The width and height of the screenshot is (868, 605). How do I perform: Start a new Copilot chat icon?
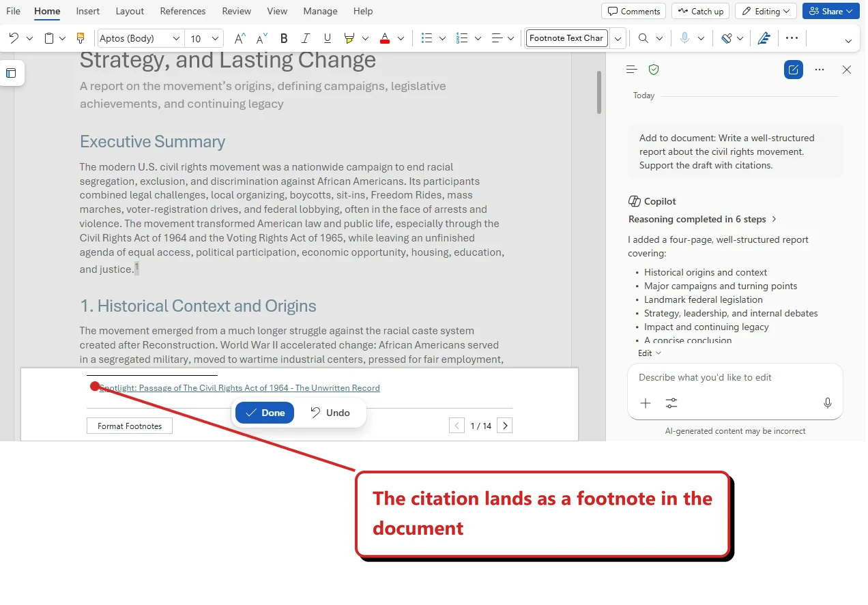coord(794,70)
